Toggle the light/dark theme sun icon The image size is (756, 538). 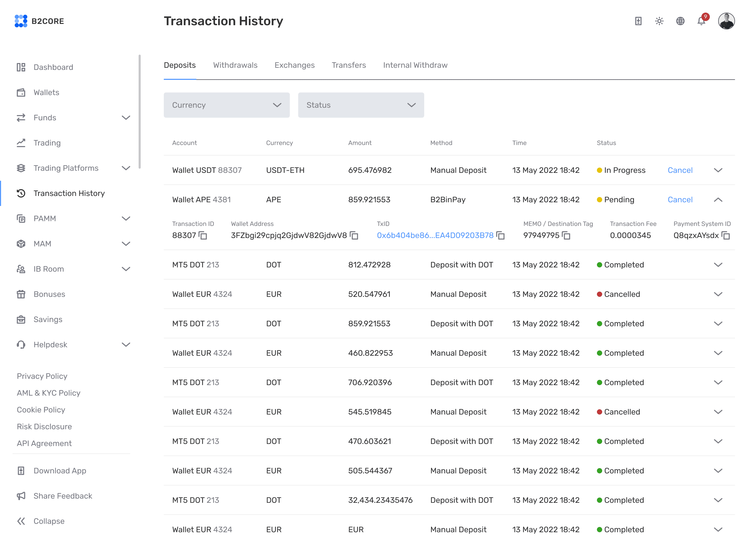tap(659, 21)
